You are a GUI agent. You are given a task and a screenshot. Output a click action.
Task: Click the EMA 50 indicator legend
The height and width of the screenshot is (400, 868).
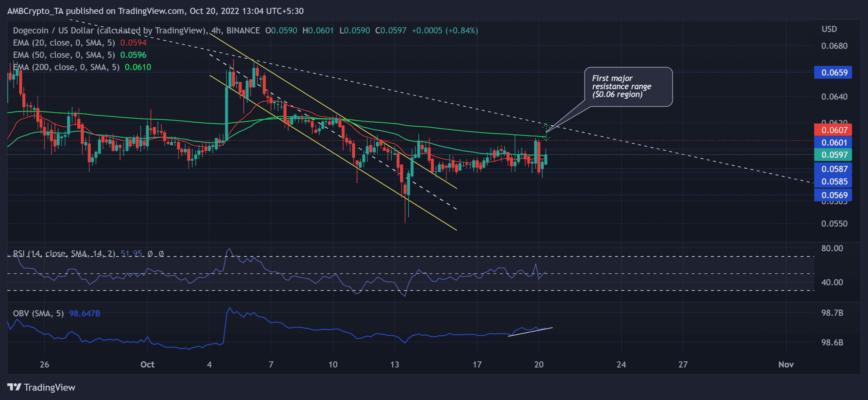pos(64,55)
